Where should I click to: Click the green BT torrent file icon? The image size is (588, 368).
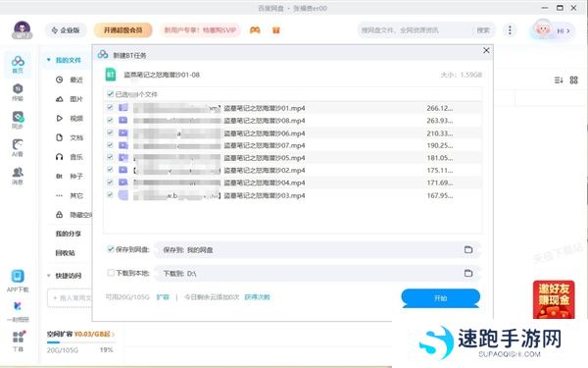point(110,75)
